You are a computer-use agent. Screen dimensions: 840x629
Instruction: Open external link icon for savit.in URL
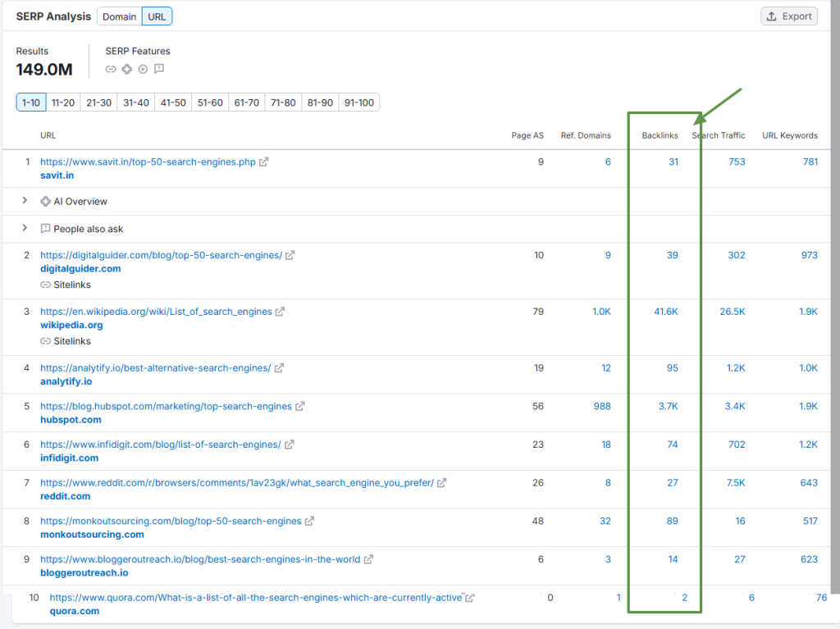point(264,162)
